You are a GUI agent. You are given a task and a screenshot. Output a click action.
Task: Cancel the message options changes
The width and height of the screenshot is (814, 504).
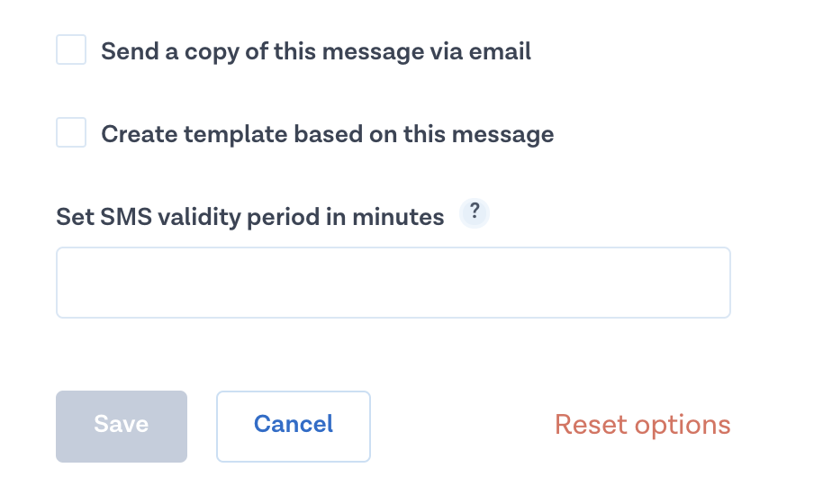294,426
